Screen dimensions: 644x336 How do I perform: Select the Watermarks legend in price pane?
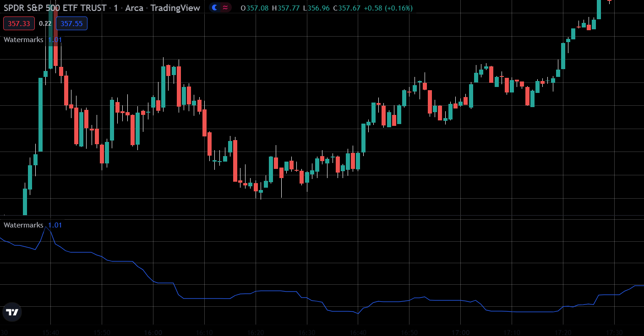pyautogui.click(x=23, y=40)
